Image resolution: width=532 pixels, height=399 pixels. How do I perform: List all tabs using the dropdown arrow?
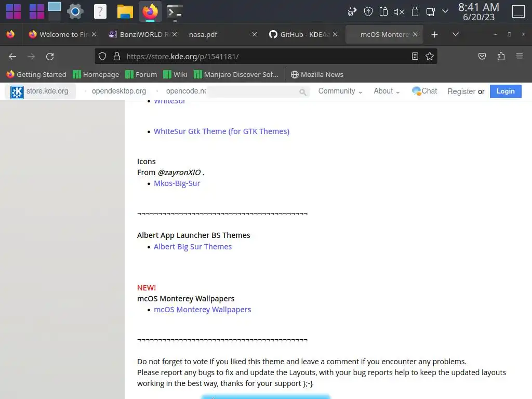click(455, 34)
